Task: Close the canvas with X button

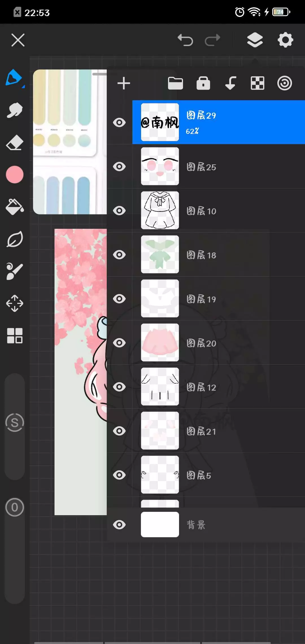Action: tap(18, 40)
